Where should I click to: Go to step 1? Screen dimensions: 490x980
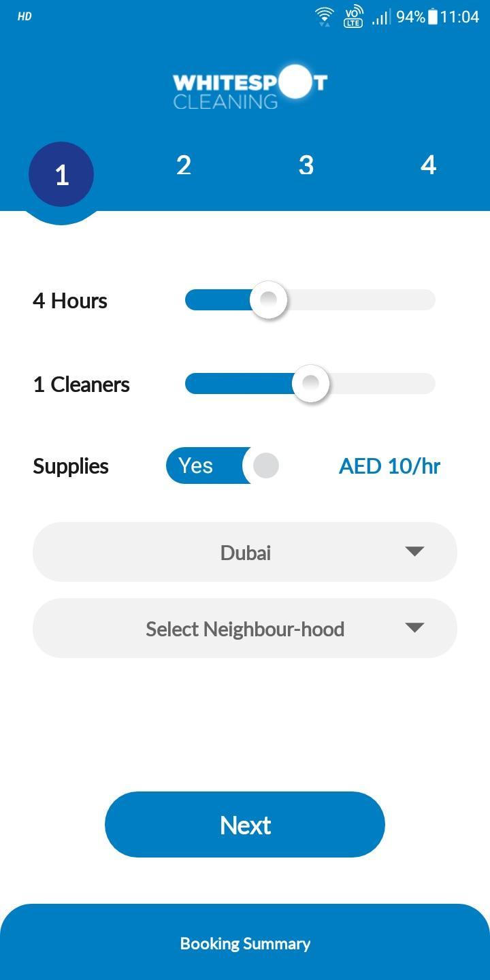(61, 174)
